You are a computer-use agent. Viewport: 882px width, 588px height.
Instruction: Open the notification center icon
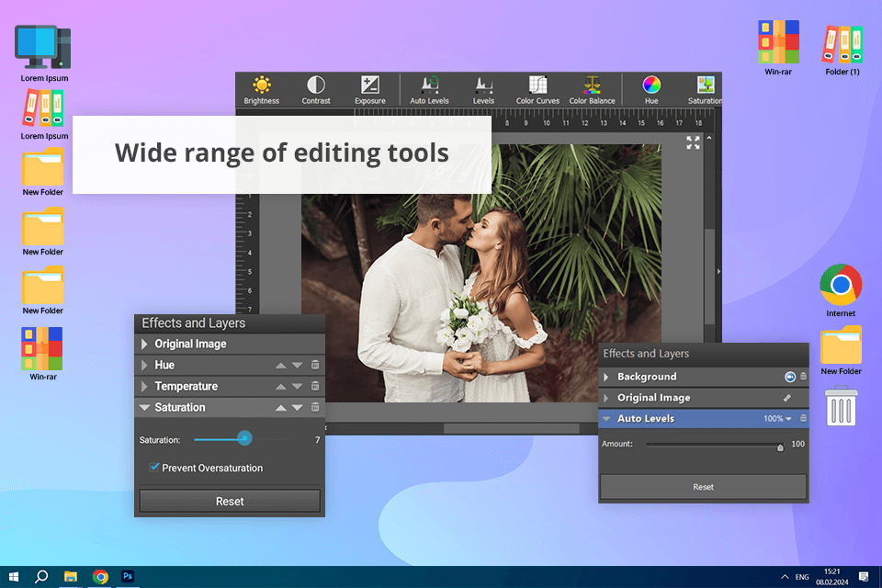click(864, 577)
